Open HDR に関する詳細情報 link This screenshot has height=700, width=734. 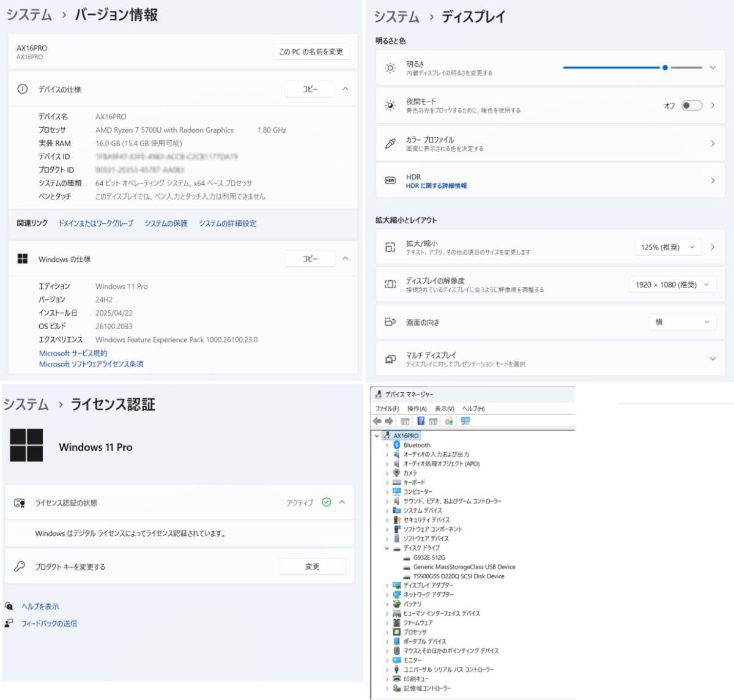click(436, 185)
